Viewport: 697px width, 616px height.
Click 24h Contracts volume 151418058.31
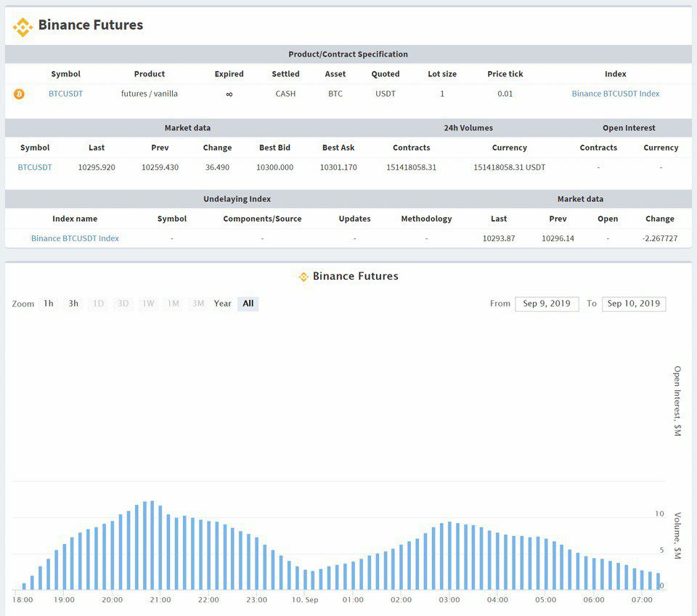point(411,167)
